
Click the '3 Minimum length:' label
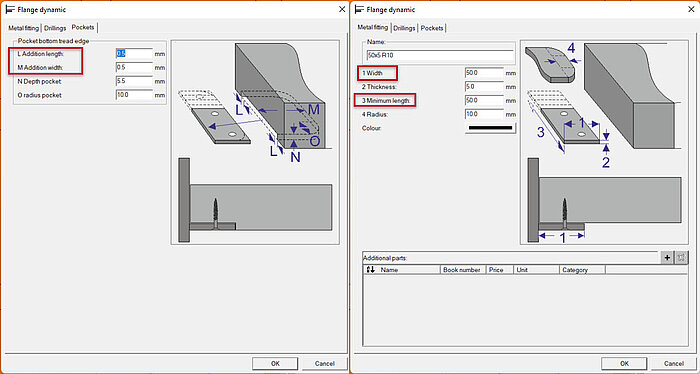click(386, 100)
